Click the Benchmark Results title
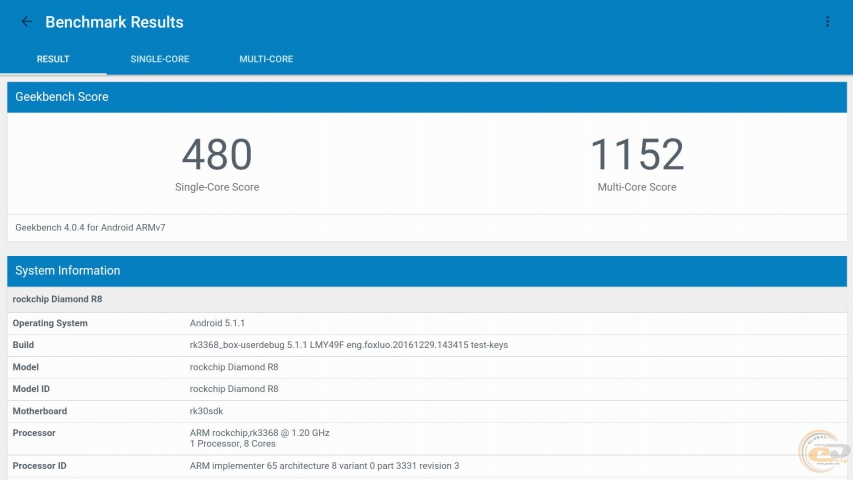The height and width of the screenshot is (480, 853). point(114,22)
